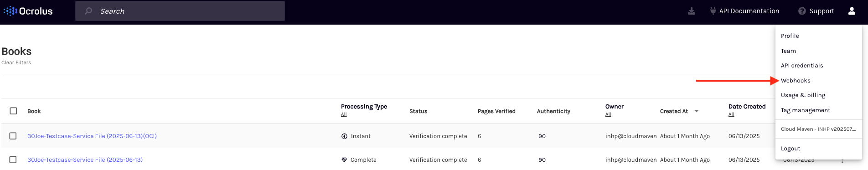
Task: Click the Support question mark icon
Action: coord(802,11)
